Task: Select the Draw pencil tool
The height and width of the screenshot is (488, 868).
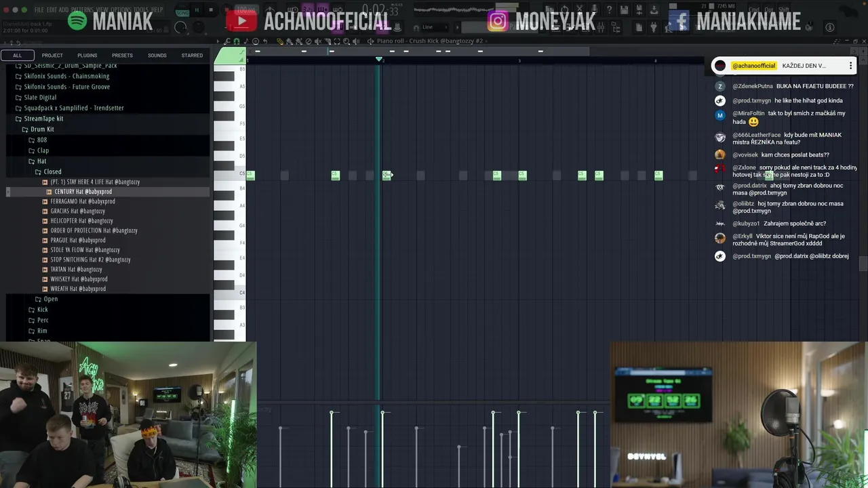Action: pyautogui.click(x=280, y=41)
